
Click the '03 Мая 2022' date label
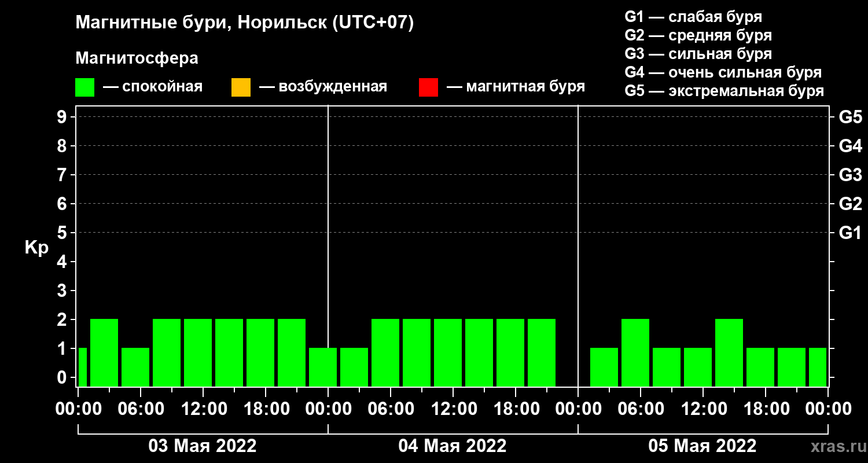coord(203,446)
